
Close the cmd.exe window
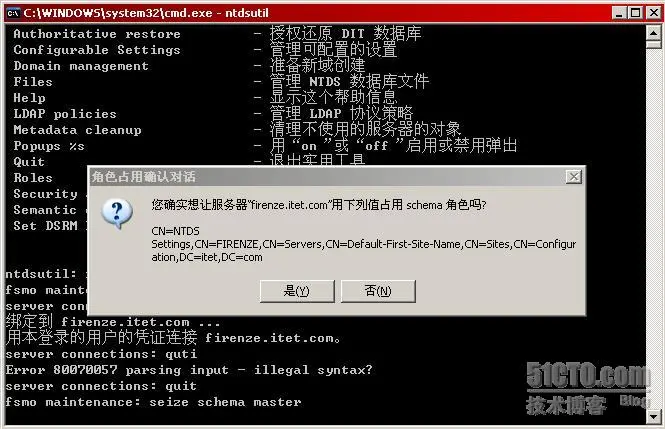pyautogui.click(x=654, y=13)
